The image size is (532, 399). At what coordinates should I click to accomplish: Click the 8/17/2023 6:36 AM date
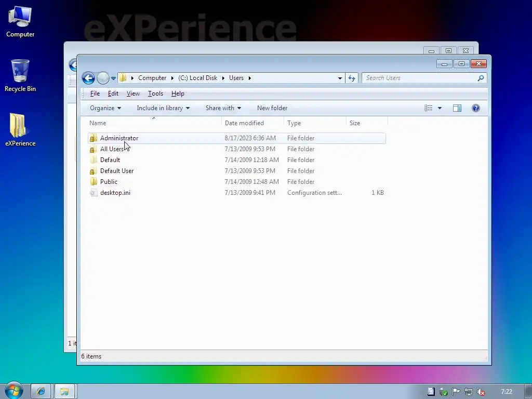(x=250, y=138)
